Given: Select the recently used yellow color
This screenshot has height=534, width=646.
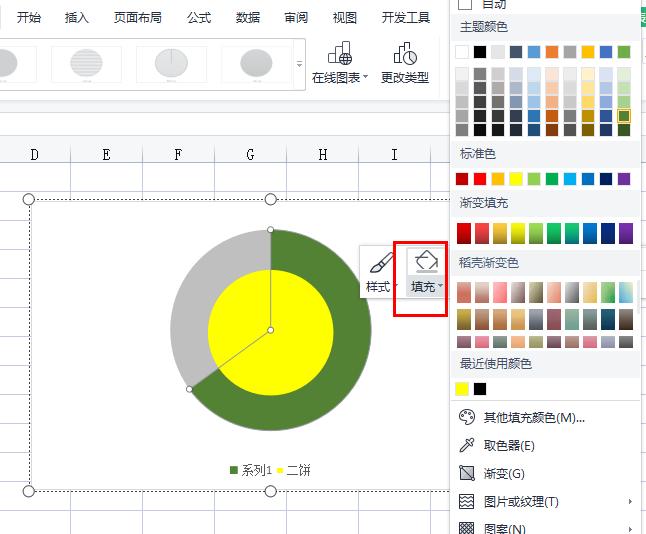Looking at the screenshot, I should click(x=462, y=389).
